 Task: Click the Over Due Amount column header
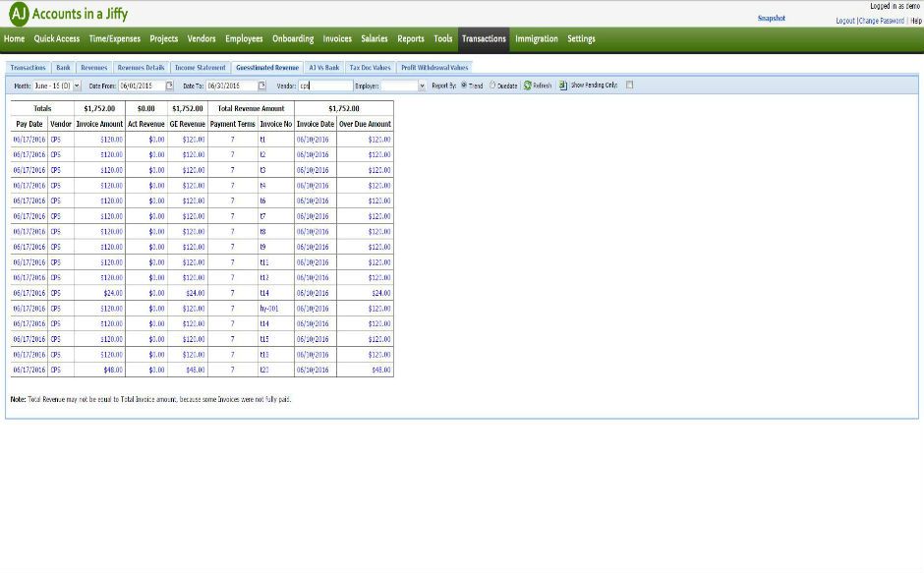point(365,124)
